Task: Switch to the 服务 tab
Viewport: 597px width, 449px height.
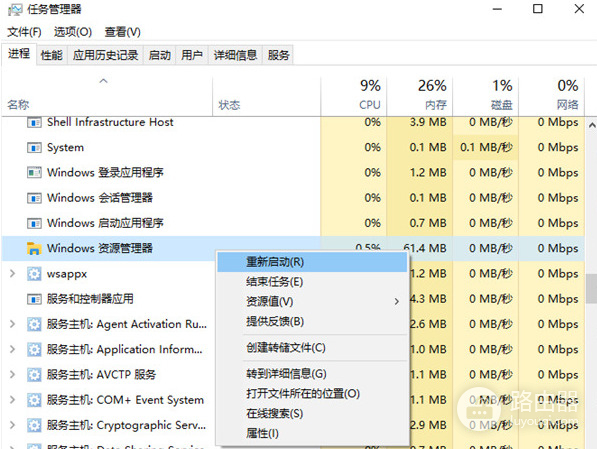Action: [278, 55]
